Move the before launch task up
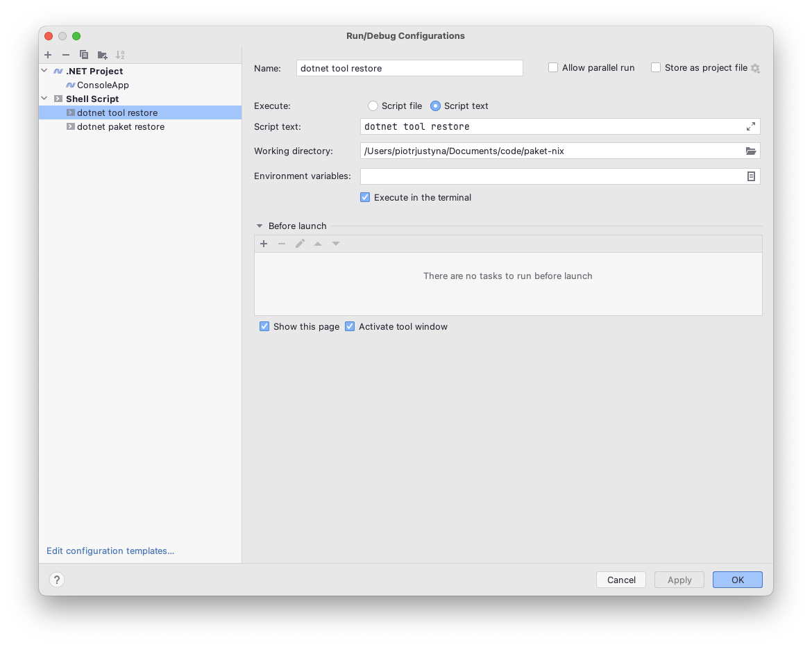Viewport: 812px width, 647px height. click(318, 244)
